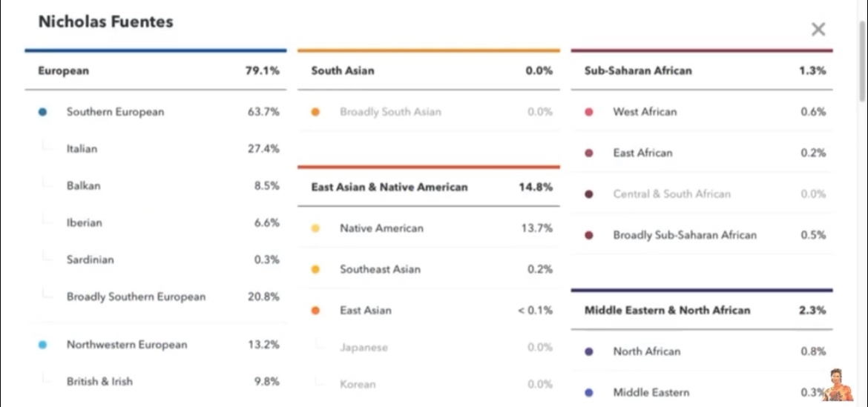Click the Northwestern European light-blue dot
The image size is (868, 407).
[42, 345]
